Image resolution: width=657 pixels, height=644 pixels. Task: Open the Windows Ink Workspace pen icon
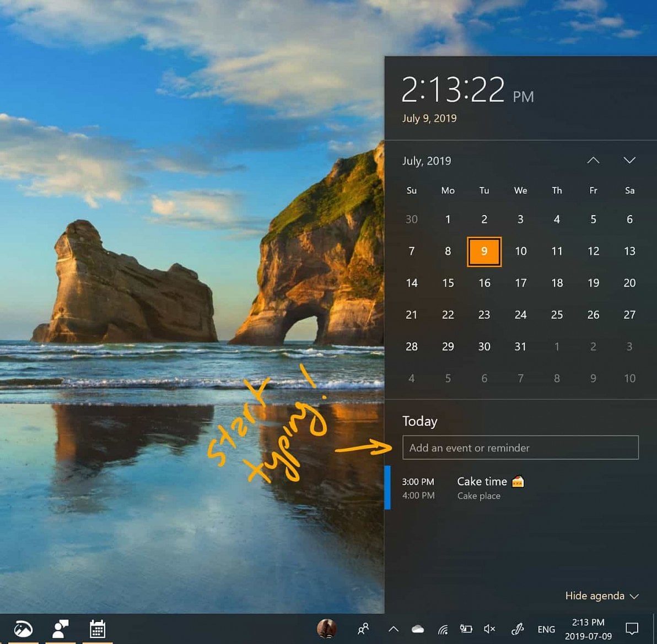coord(517,629)
